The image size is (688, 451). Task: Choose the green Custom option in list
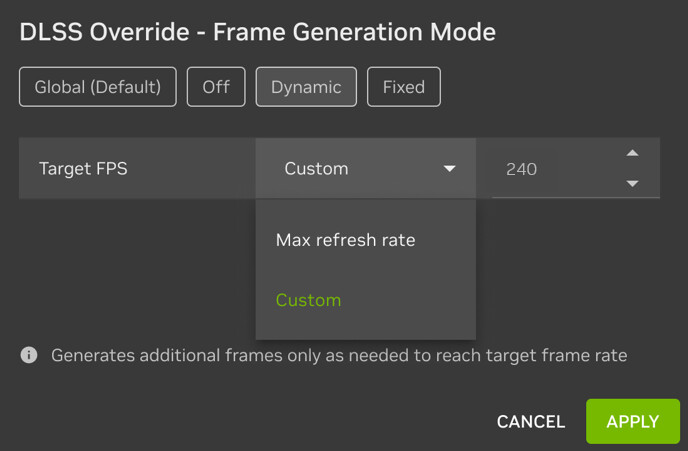tap(308, 300)
